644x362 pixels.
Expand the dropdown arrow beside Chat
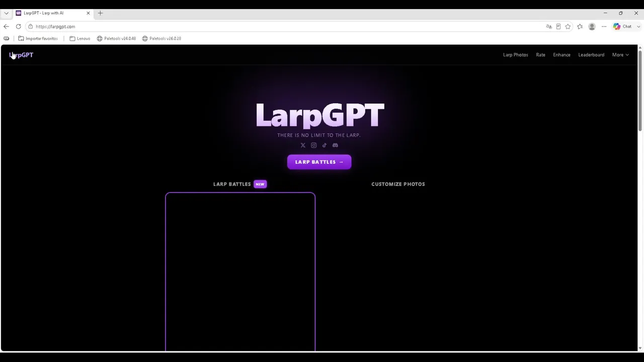[x=638, y=27]
